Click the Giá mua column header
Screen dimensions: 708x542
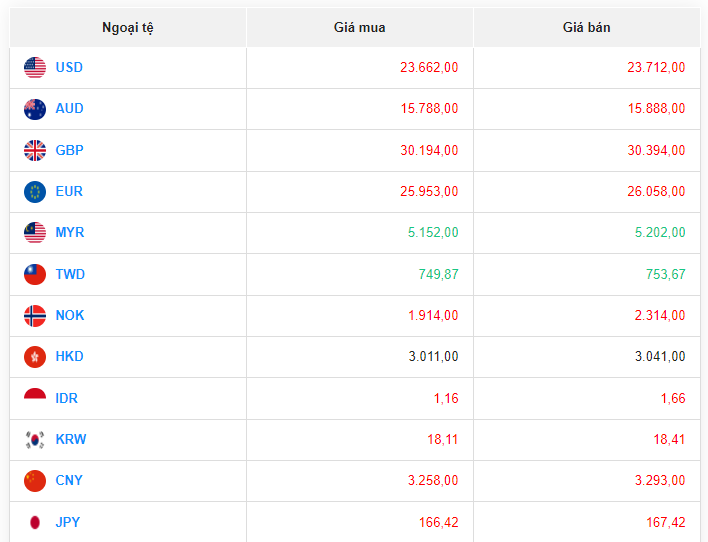(x=360, y=28)
